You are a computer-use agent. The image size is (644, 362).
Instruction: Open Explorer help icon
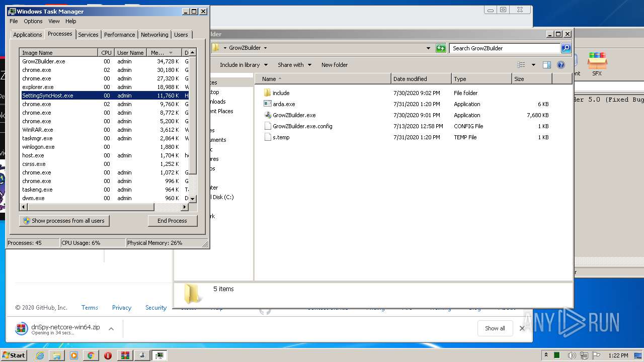561,65
